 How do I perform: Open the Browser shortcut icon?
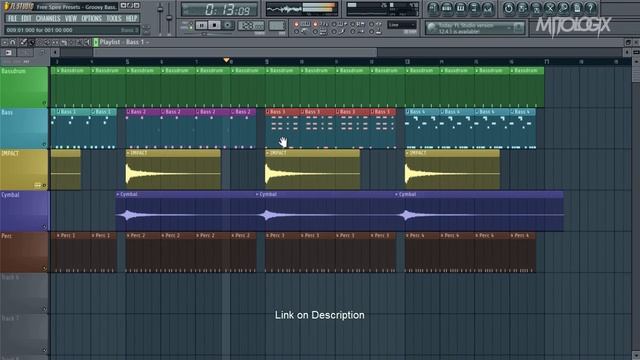point(474,8)
